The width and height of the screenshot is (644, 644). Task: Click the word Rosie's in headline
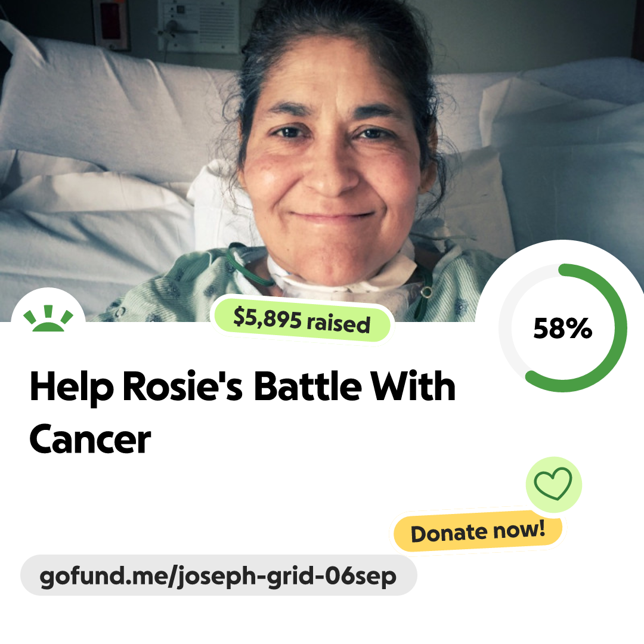pos(182,386)
